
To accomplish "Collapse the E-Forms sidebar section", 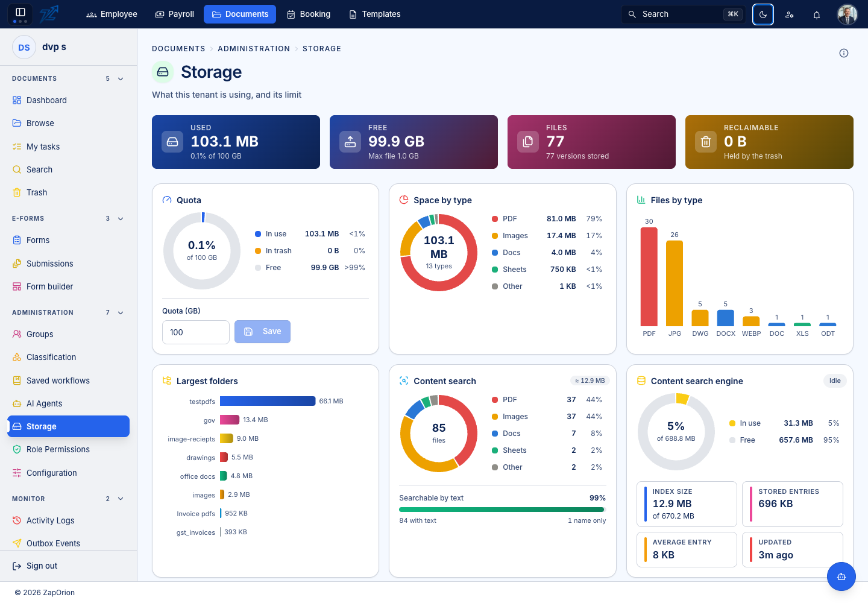I will click(x=121, y=219).
